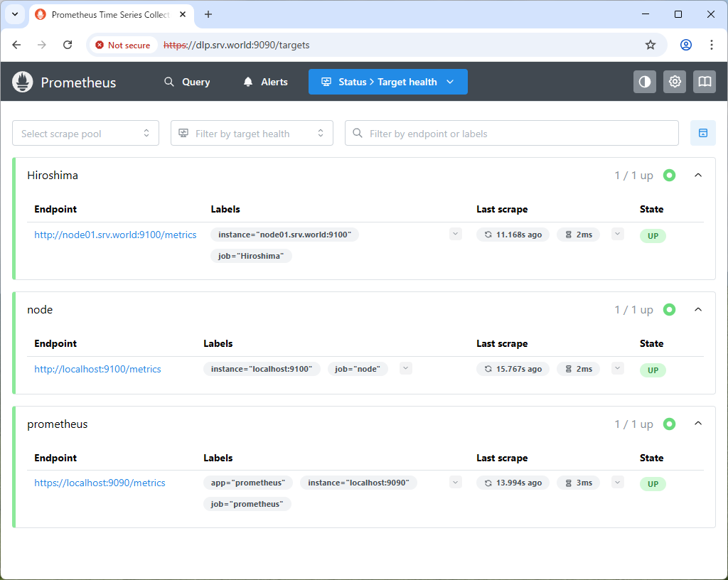Click the Hiroshima green health ring icon
The height and width of the screenshot is (580, 728).
[669, 176]
